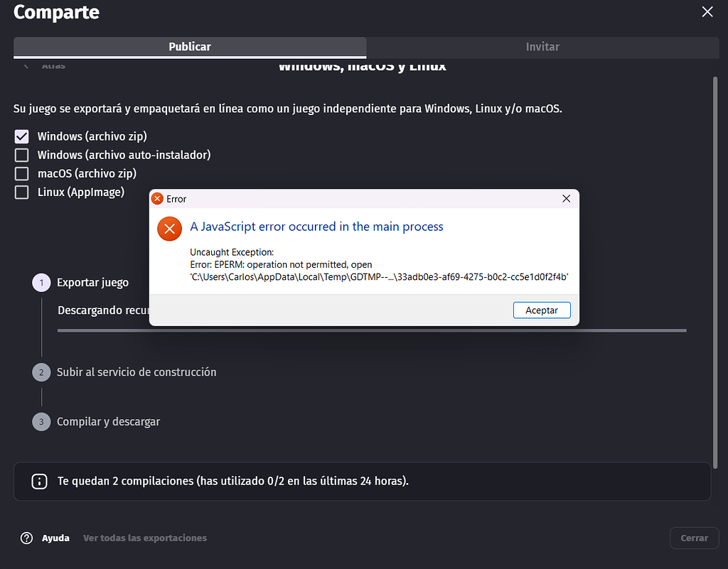Screen dimensions: 728x569
Task: Click the Cerrar button
Action: click(x=694, y=538)
